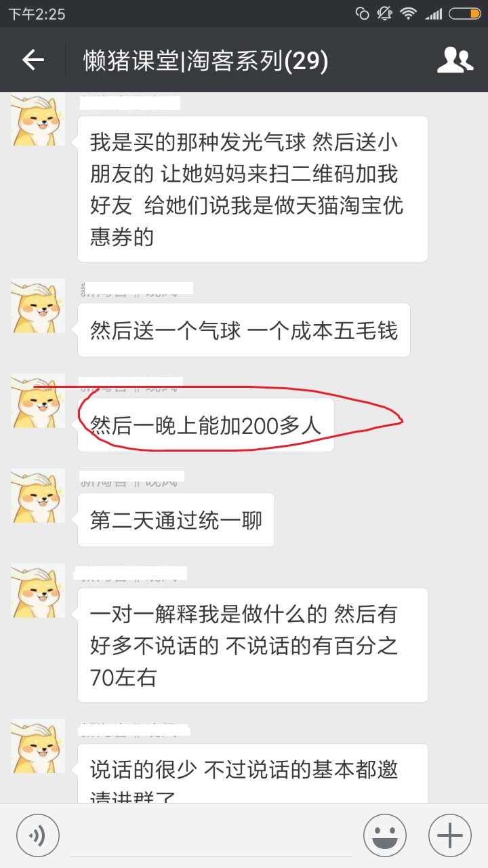
Task: Tap the muted bell status icon
Action: 384,14
